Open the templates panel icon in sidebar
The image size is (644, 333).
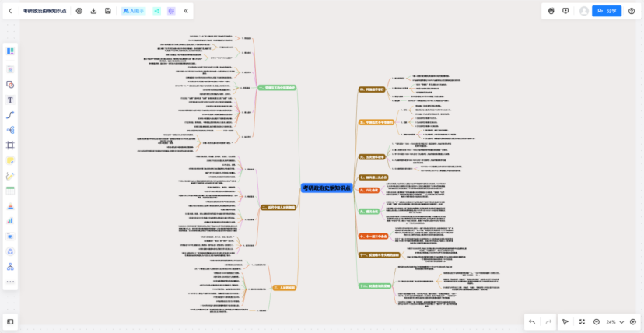click(10, 51)
